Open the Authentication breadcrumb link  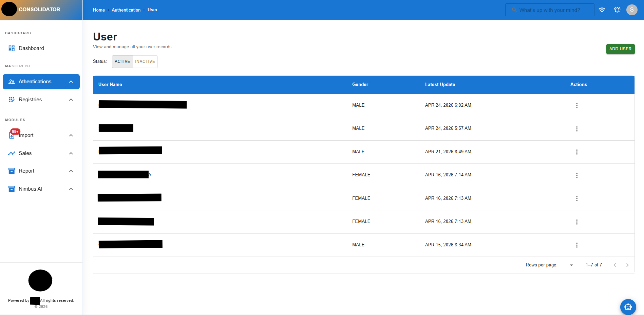126,10
